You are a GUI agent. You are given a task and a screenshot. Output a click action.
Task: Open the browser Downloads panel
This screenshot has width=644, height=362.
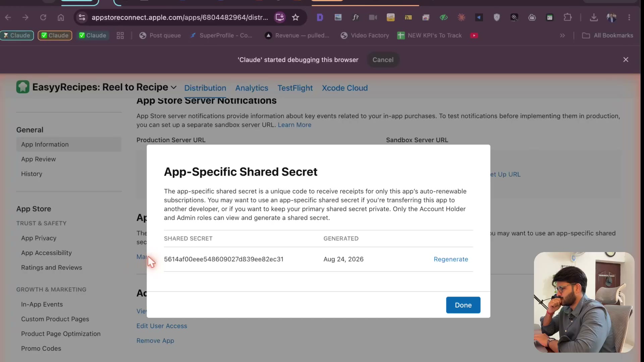pyautogui.click(x=594, y=17)
